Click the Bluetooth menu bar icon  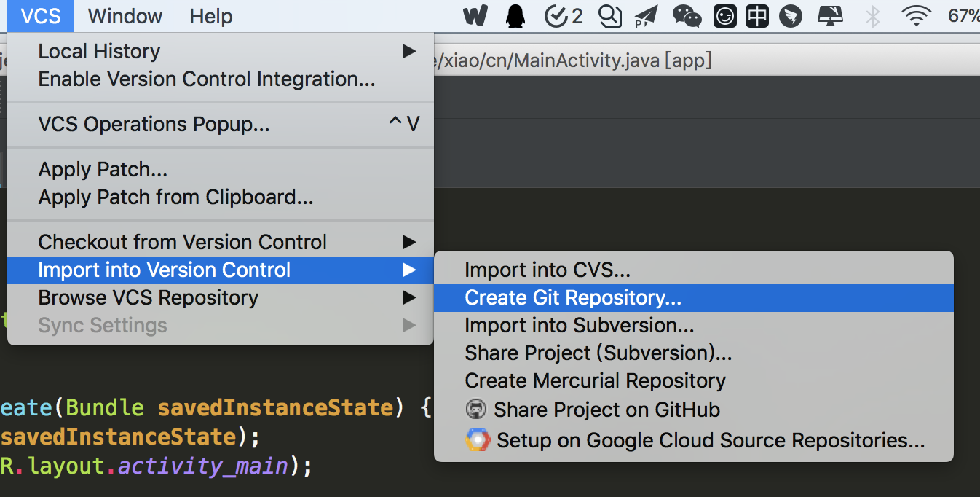click(x=872, y=16)
